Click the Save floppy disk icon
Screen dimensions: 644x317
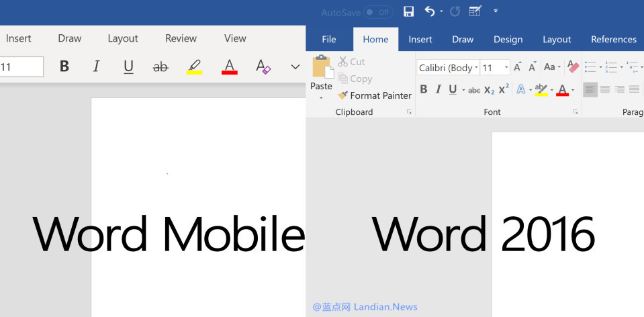pyautogui.click(x=408, y=11)
